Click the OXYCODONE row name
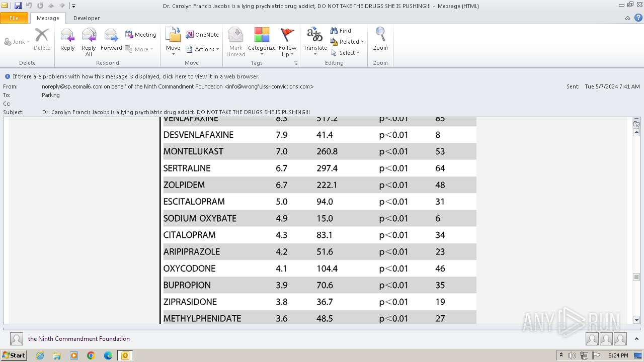This screenshot has width=644, height=362. [x=189, y=268]
